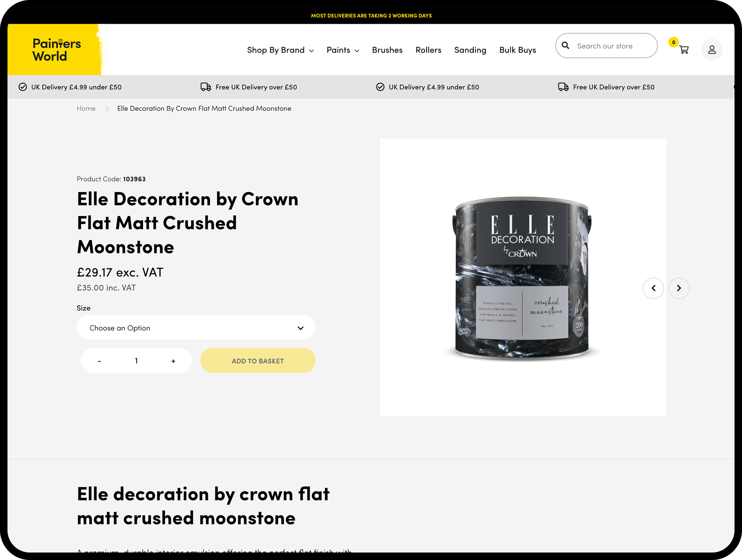Click the first delivery truck icon
Image resolution: width=742 pixels, height=560 pixels.
coord(206,87)
